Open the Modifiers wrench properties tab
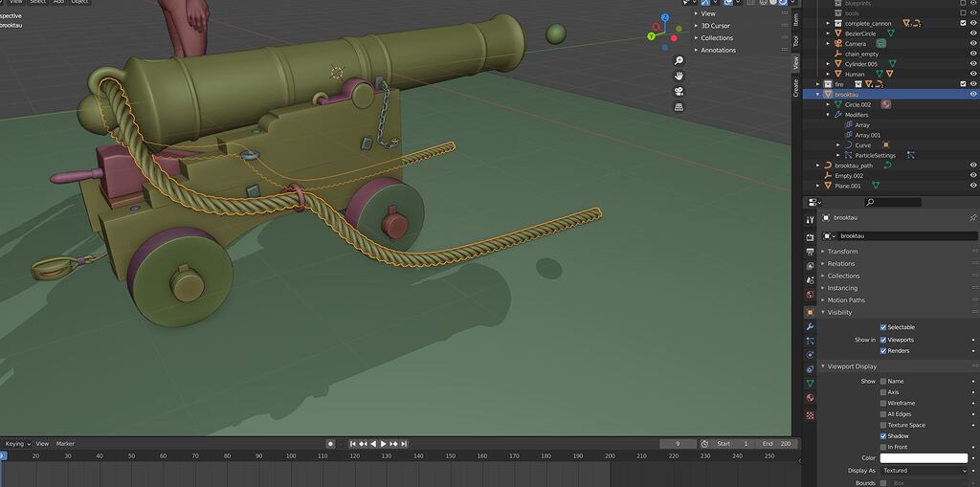Screen dimensions: 980x487 point(810,326)
